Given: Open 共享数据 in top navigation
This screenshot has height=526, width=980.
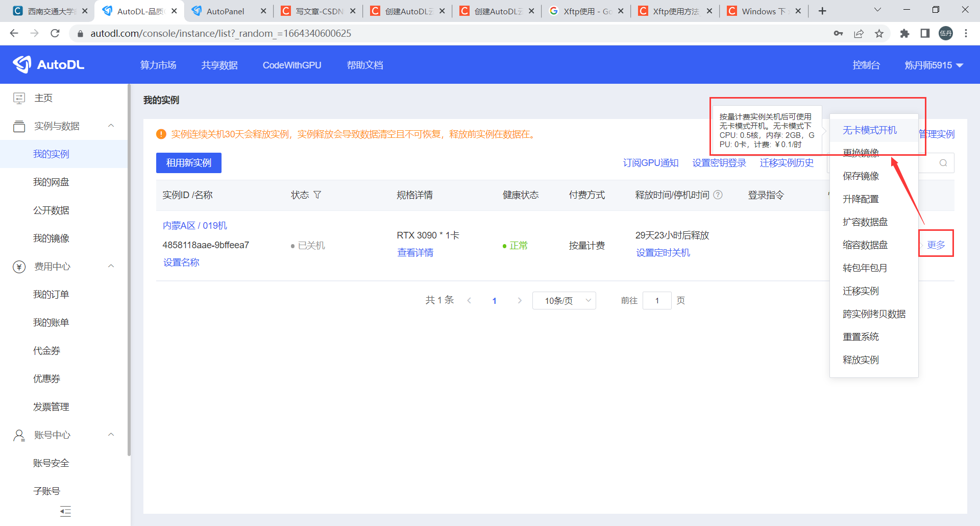Looking at the screenshot, I should coord(219,65).
